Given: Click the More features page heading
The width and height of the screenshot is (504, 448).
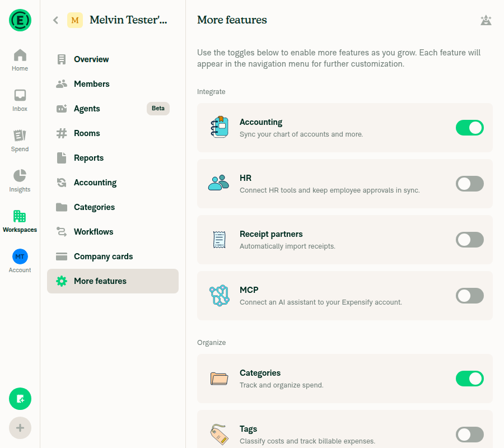Looking at the screenshot, I should [232, 20].
